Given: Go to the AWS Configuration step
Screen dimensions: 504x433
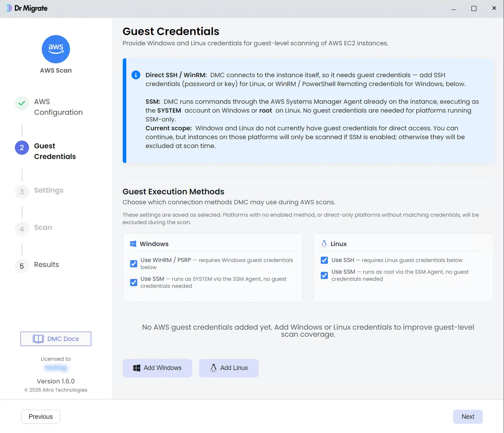Looking at the screenshot, I should coord(58,107).
